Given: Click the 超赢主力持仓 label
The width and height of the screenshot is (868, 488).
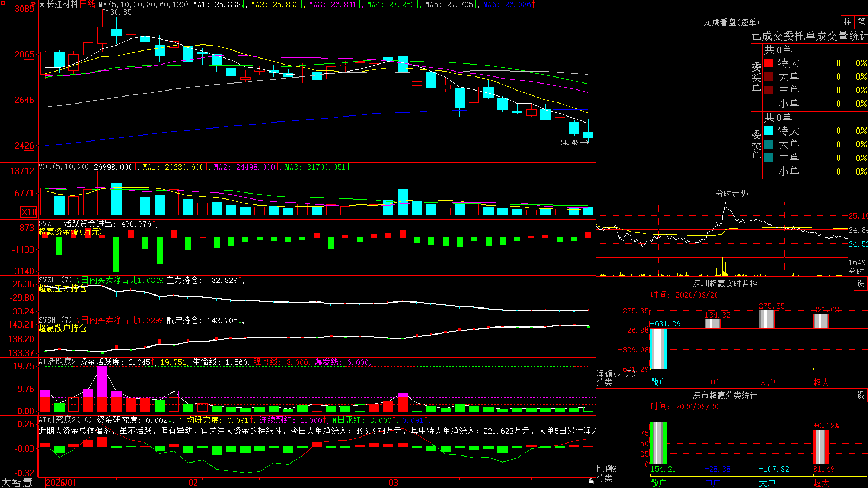Looking at the screenshot, I should point(62,288).
